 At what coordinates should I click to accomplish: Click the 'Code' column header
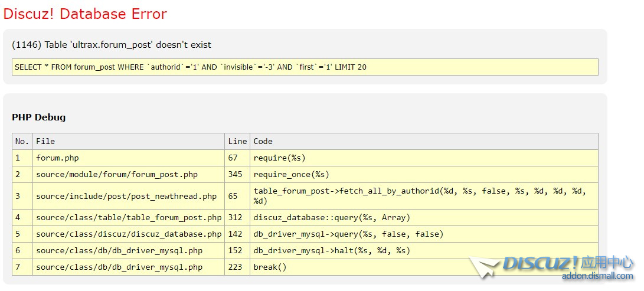pyautogui.click(x=424, y=141)
